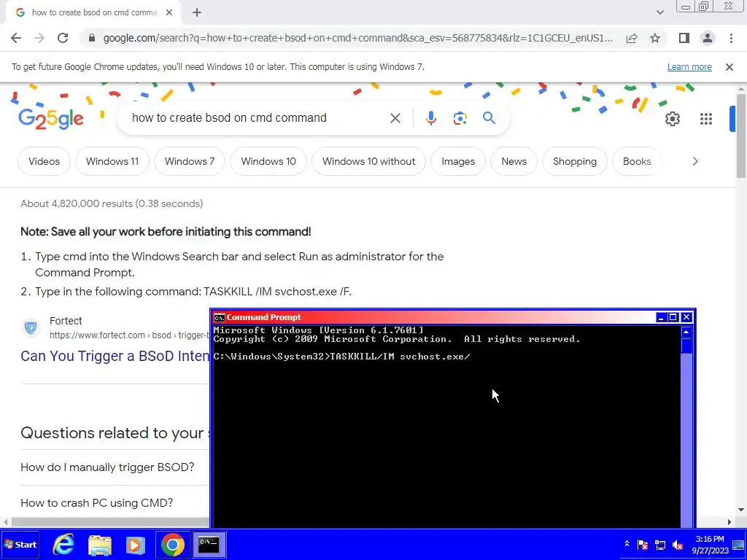Viewport: 747px width, 560px height.
Task: Click the Fortect site favicon
Action: tap(31, 328)
